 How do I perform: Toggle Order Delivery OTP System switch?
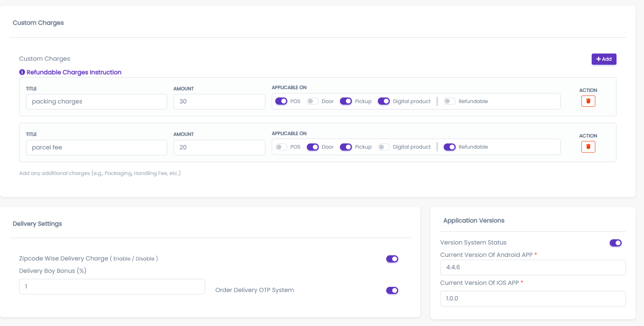[392, 290]
